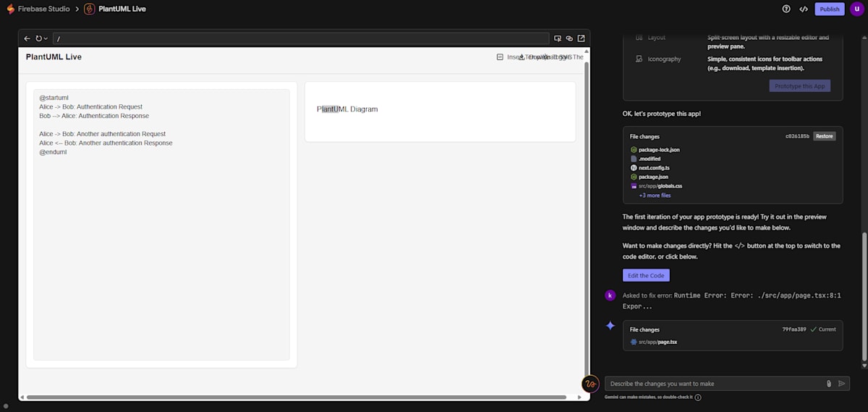868x412 pixels.
Task: Open the user avatar 'U' menu
Action: [856, 9]
